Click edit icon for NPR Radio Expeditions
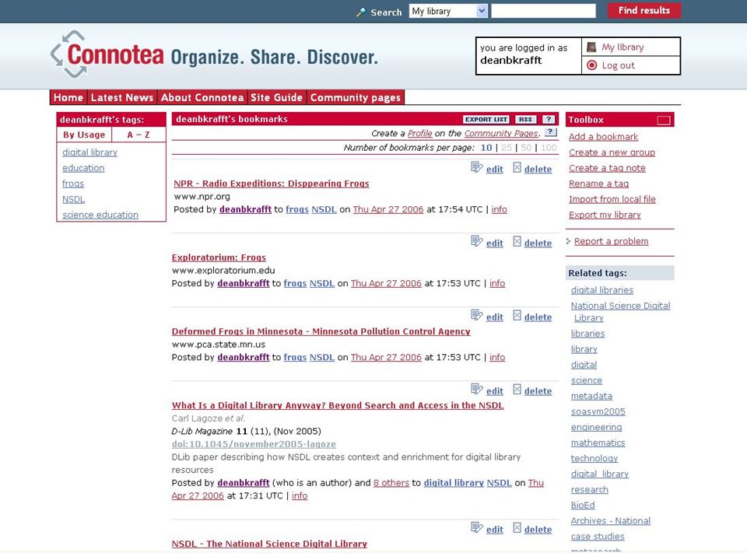Viewport: 747px width, 560px height. pyautogui.click(x=476, y=167)
